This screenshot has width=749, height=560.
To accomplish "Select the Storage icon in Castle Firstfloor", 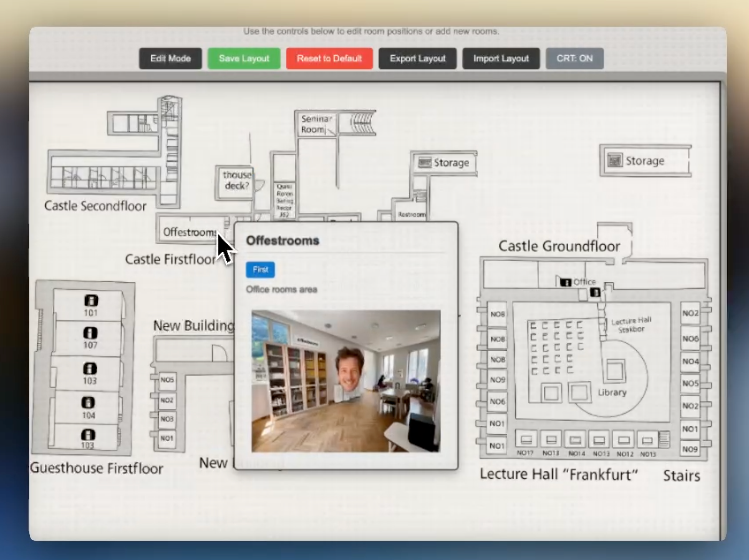I will click(x=425, y=163).
